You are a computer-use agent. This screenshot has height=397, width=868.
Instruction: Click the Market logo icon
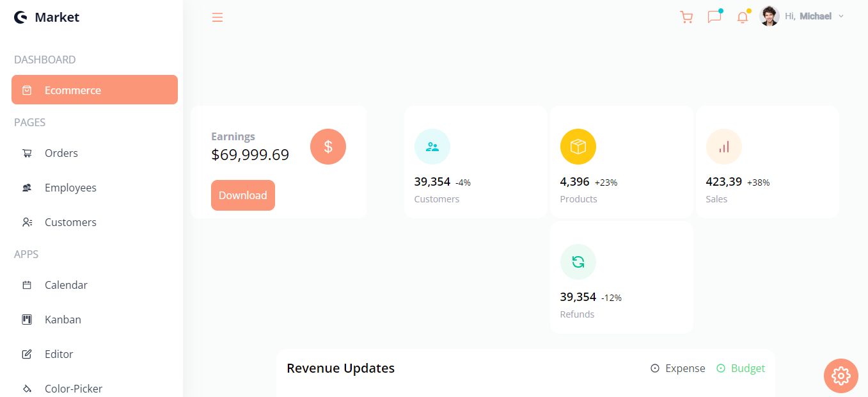(x=20, y=17)
